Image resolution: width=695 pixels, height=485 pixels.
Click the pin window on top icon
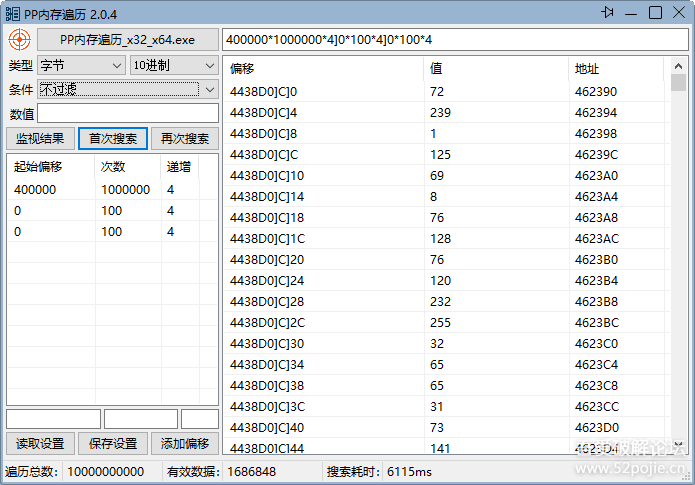coord(607,12)
